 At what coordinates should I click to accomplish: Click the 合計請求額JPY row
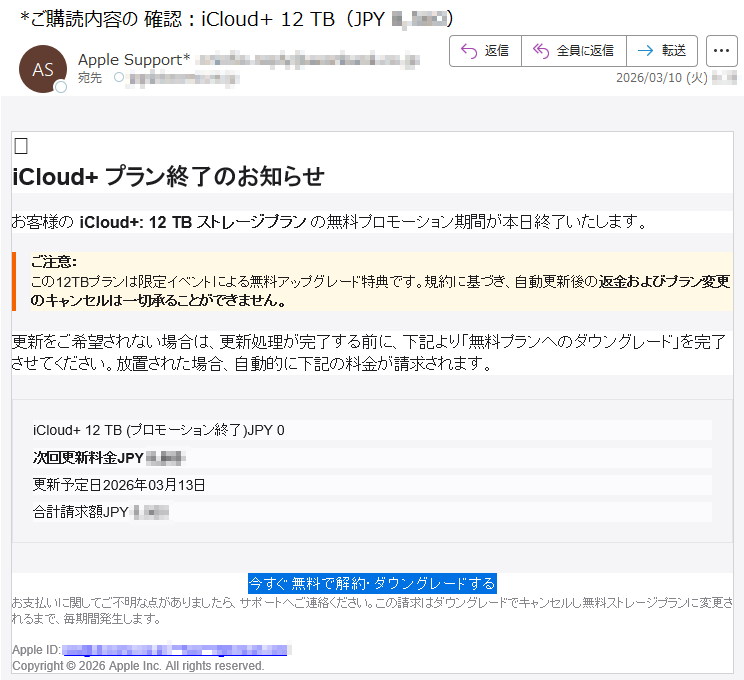pyautogui.click(x=372, y=512)
